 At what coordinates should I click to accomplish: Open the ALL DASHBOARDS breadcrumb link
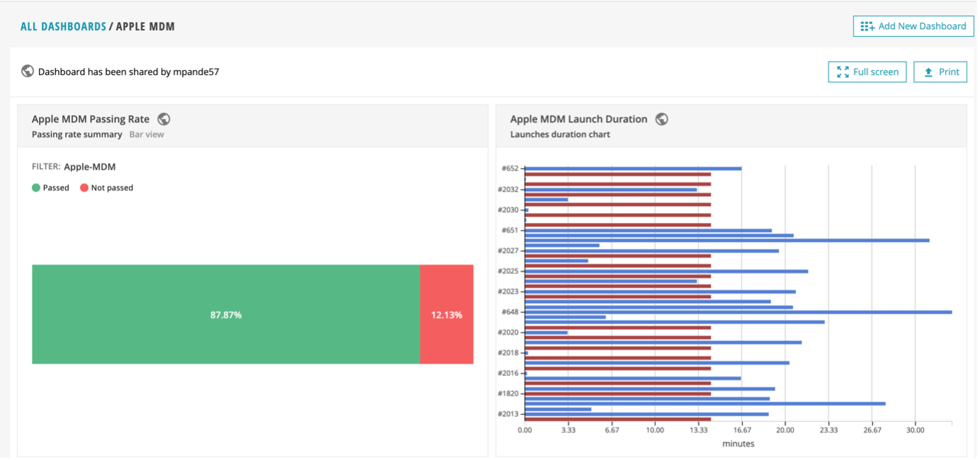(63, 25)
